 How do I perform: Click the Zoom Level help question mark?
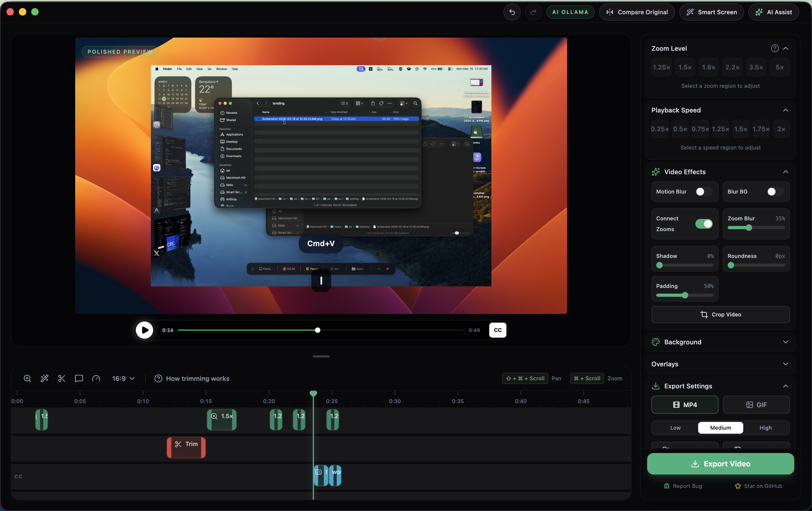(x=775, y=48)
